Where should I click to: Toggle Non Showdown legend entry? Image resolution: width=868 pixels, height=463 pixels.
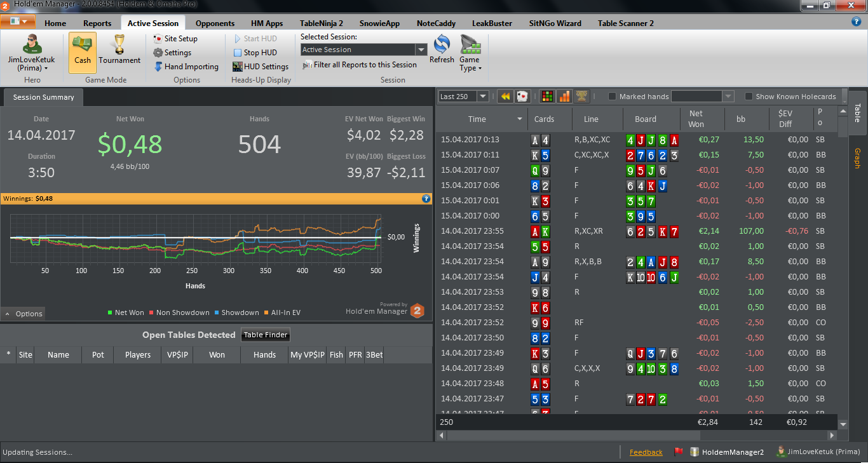(179, 312)
